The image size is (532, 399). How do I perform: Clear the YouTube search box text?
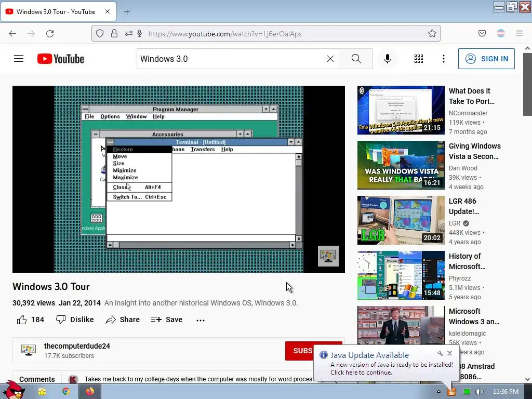(x=330, y=59)
